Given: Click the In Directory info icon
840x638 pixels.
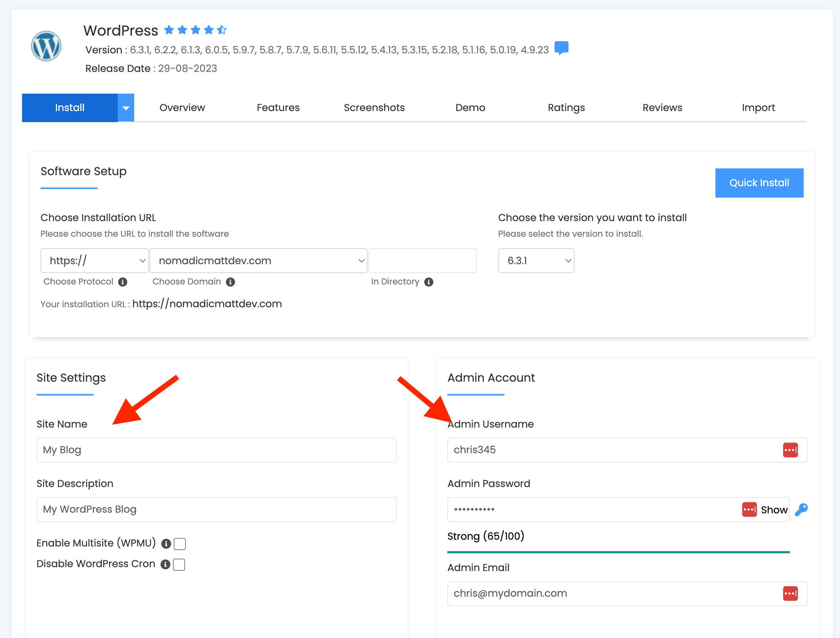Looking at the screenshot, I should 429,282.
